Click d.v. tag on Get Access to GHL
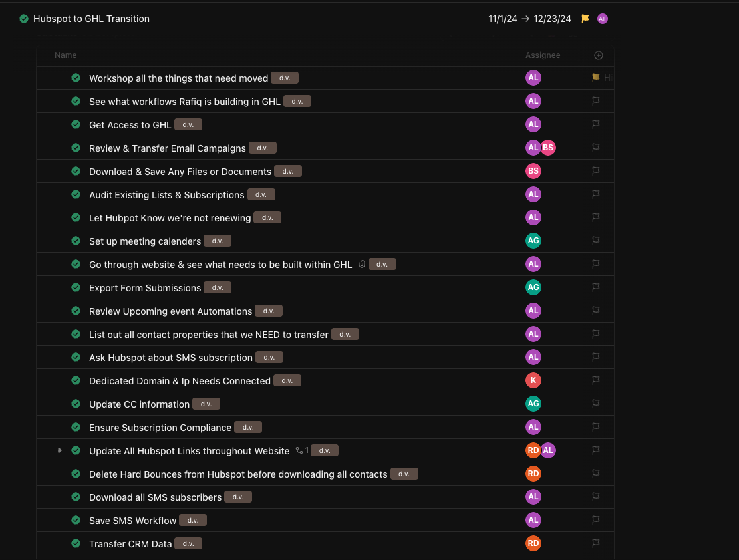 [x=188, y=124]
